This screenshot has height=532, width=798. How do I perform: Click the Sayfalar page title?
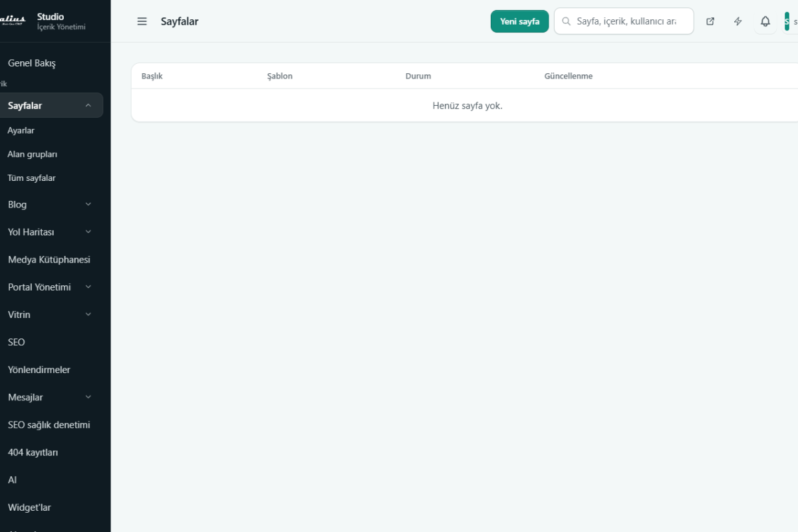click(x=180, y=21)
